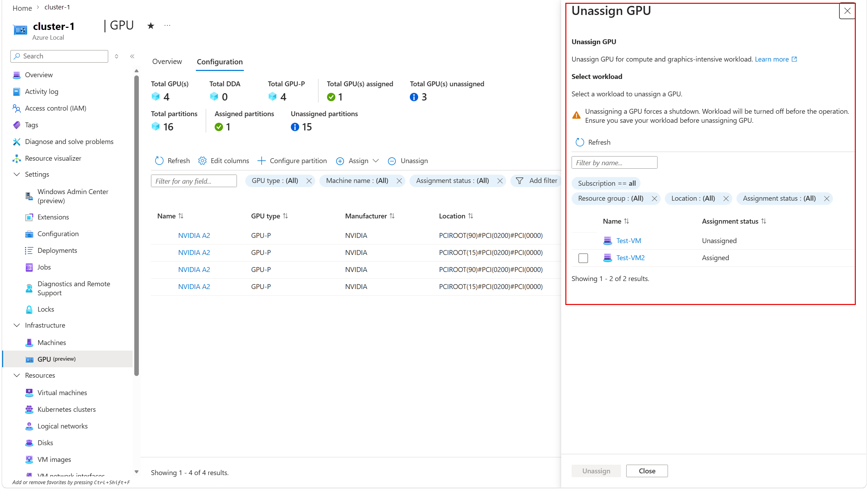Select Virtual machines in sidebar menu

pos(62,393)
